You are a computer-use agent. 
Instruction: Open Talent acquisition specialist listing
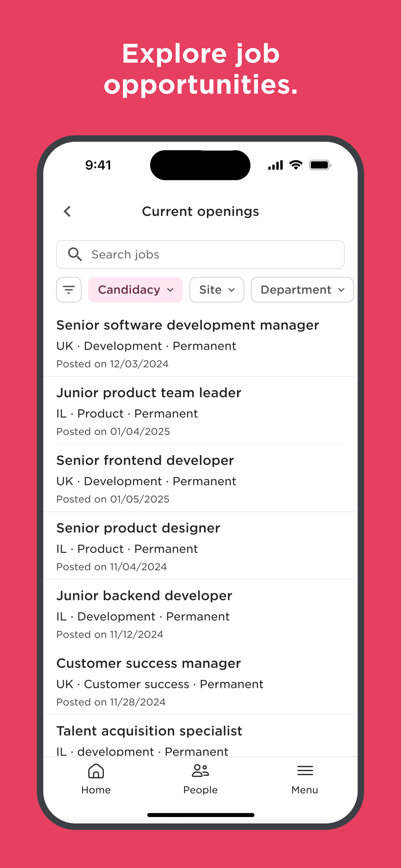click(x=200, y=736)
